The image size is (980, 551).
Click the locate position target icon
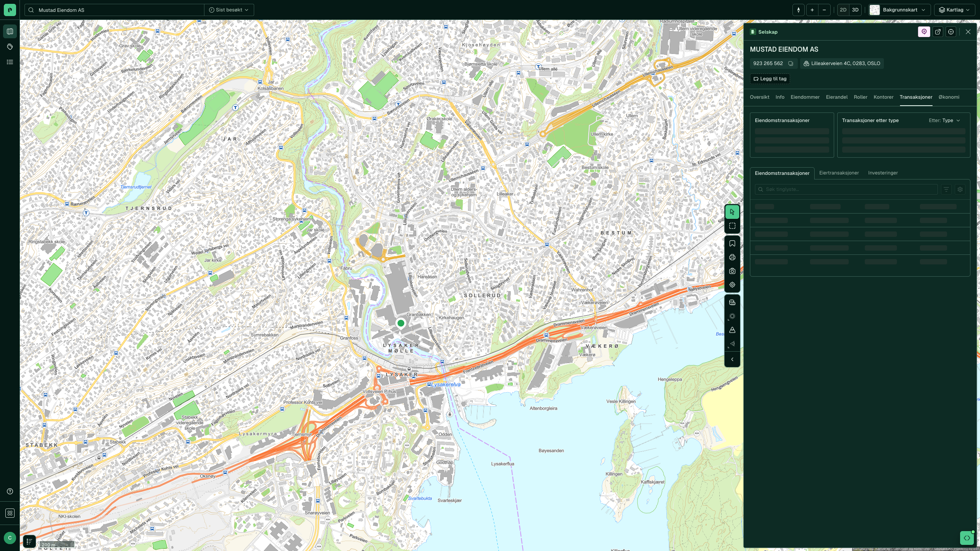pyautogui.click(x=732, y=285)
